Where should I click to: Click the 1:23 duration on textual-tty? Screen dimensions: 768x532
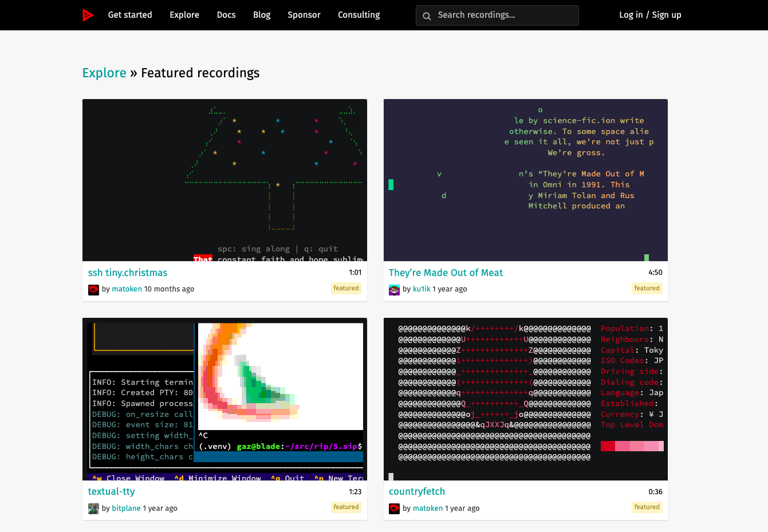355,492
